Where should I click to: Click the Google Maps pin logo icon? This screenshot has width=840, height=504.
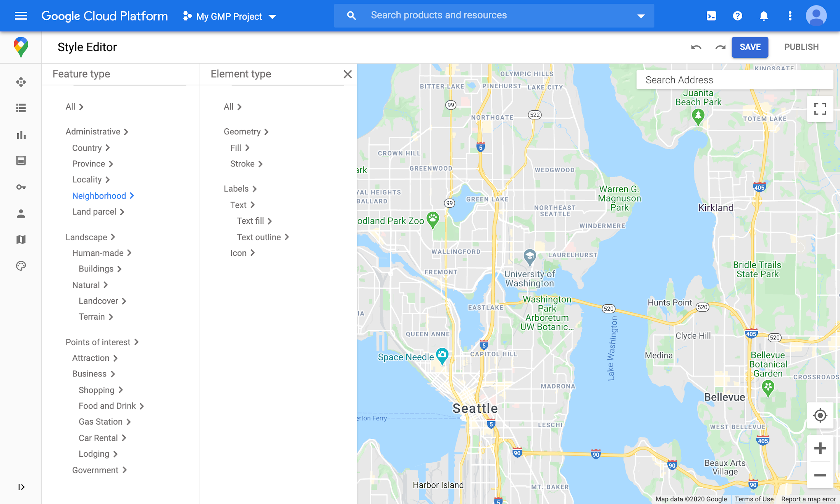pos(20,47)
